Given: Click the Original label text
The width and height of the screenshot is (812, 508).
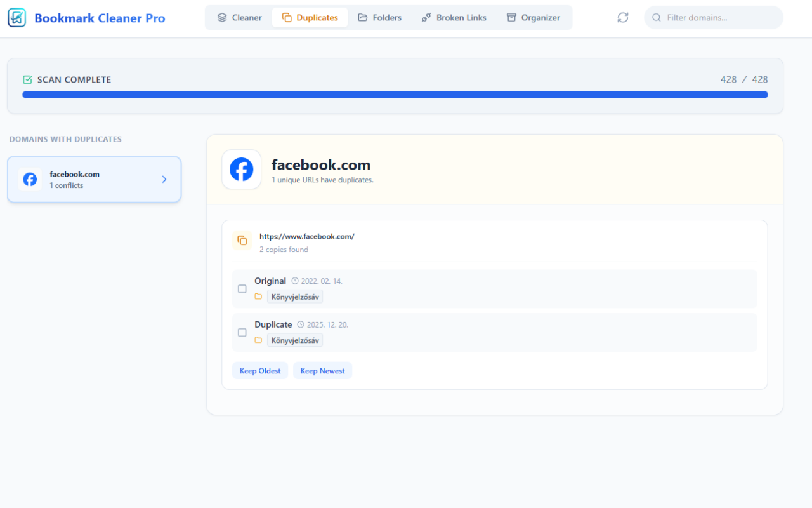Looking at the screenshot, I should point(270,281).
